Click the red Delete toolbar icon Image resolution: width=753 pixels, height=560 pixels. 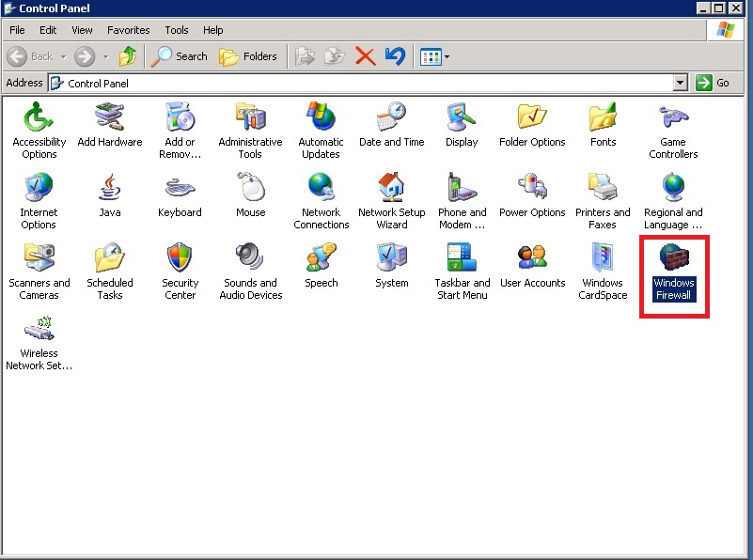(365, 56)
